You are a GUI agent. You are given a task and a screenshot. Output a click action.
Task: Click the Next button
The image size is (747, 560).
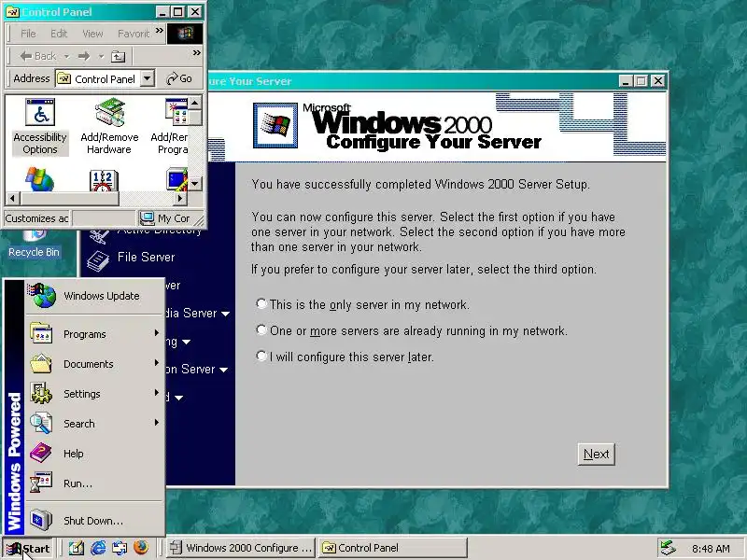point(596,455)
